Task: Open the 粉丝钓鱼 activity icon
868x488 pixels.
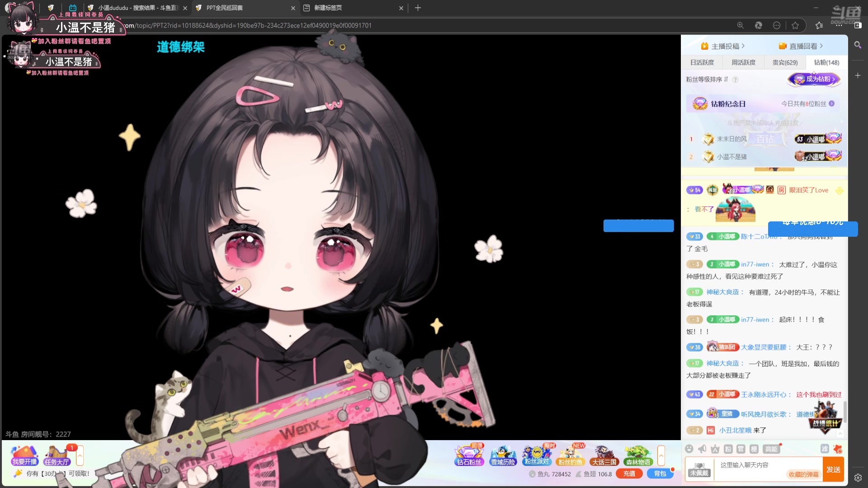Action: (x=570, y=455)
